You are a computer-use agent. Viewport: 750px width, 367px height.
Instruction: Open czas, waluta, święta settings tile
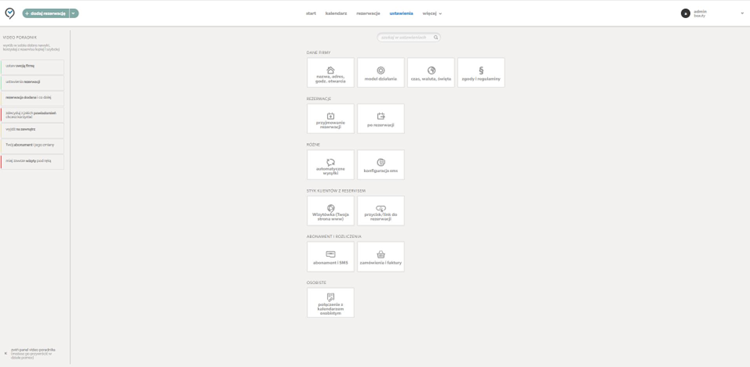click(x=431, y=73)
